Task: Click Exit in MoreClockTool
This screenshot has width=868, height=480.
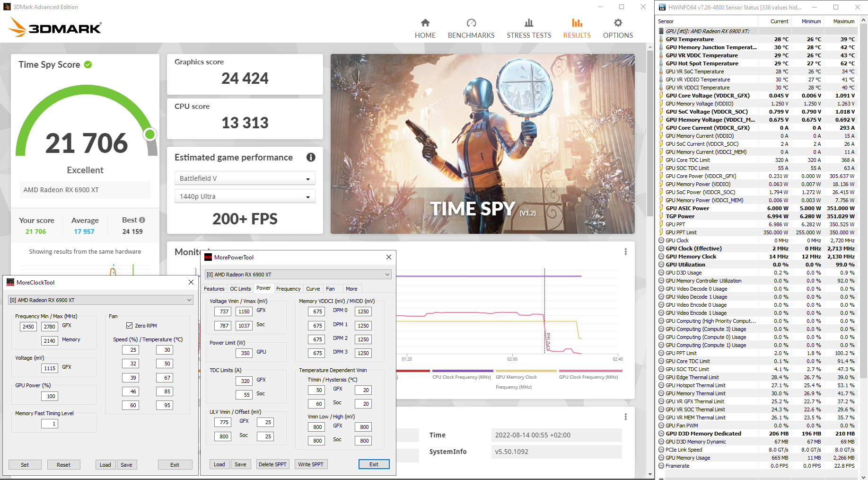Action: pos(175,465)
